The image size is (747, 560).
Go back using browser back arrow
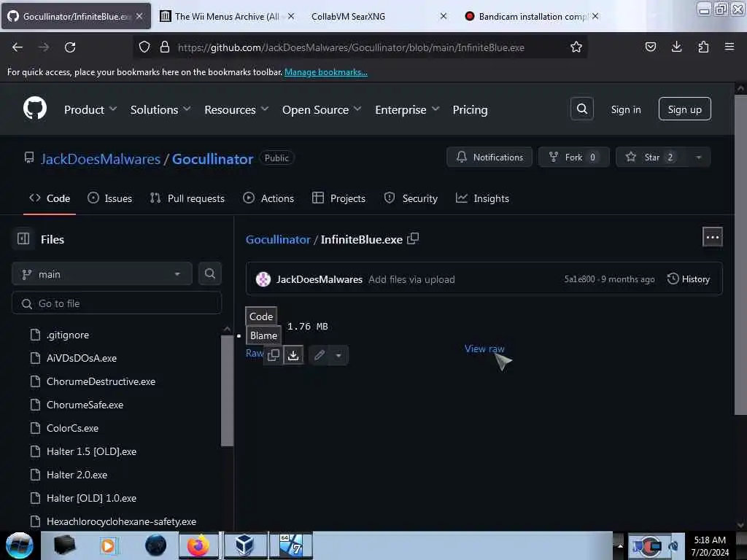[18, 47]
